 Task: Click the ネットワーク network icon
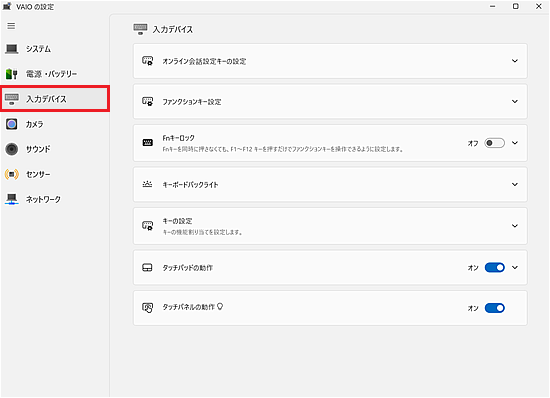pyautogui.click(x=12, y=199)
